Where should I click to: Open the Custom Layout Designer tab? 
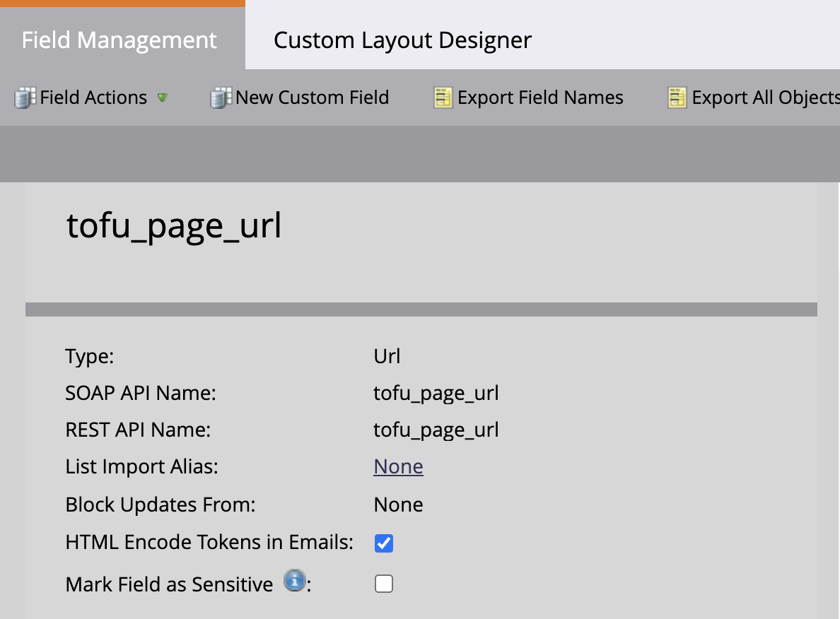click(402, 40)
